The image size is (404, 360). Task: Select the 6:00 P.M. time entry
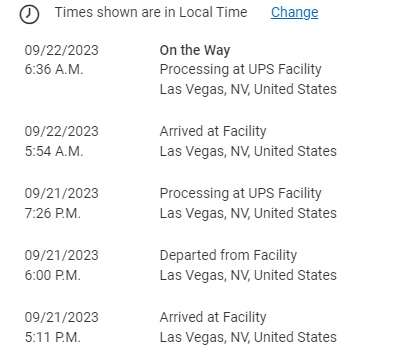(x=53, y=275)
